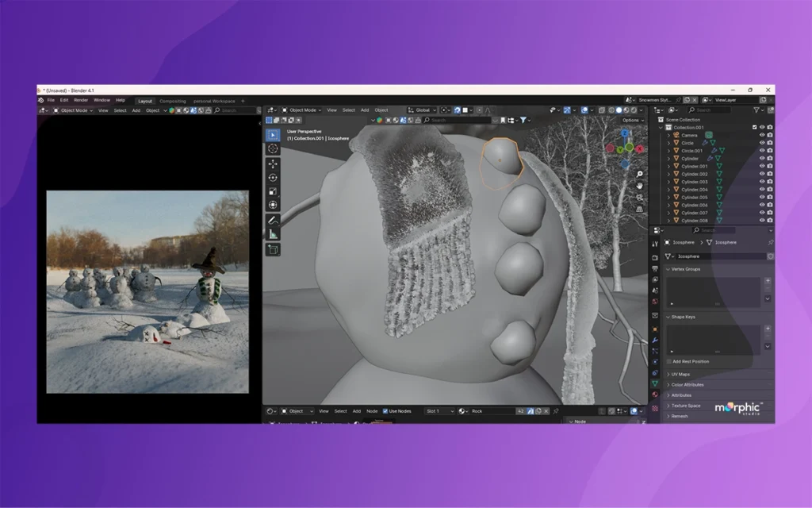Open the Render properties tab
Screen dimensions: 812x508
tap(655, 257)
